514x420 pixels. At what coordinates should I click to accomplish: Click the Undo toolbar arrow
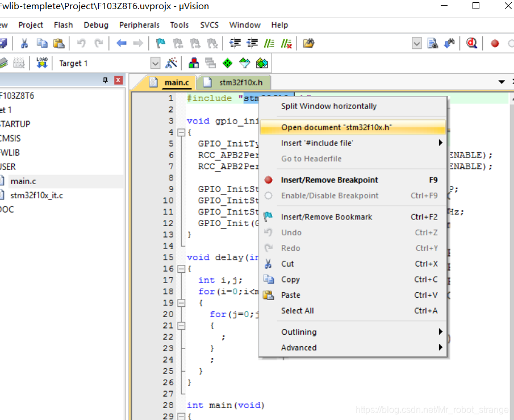click(x=81, y=43)
